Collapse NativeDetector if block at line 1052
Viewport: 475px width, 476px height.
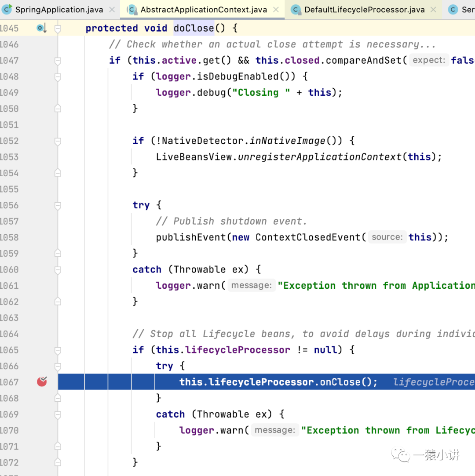pos(58,141)
